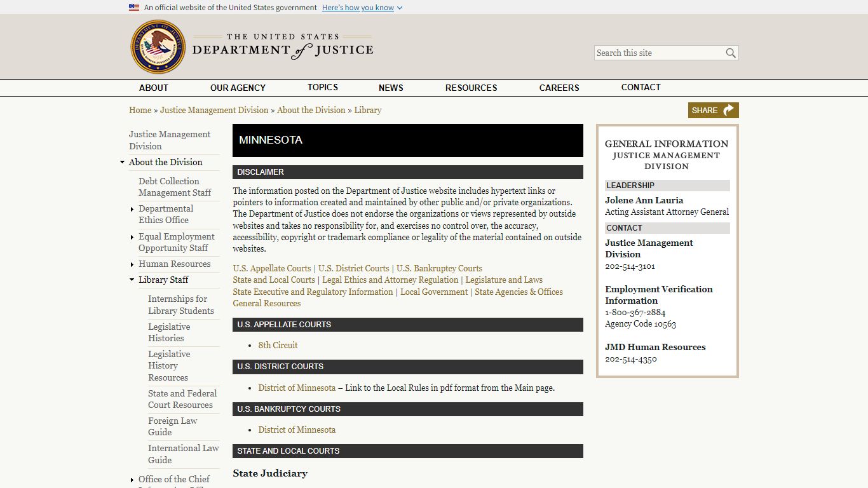This screenshot has height=488, width=868.
Task: Open Library breadcrumb link
Action: point(368,110)
